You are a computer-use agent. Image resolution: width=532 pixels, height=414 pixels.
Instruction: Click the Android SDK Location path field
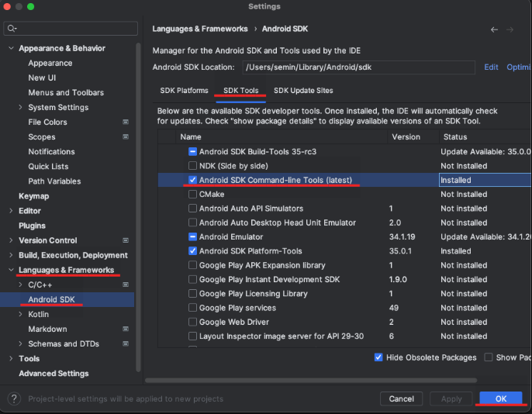pyautogui.click(x=358, y=67)
